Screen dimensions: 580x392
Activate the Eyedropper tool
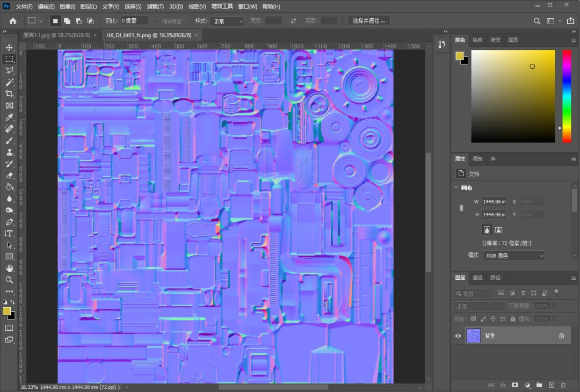pos(9,117)
